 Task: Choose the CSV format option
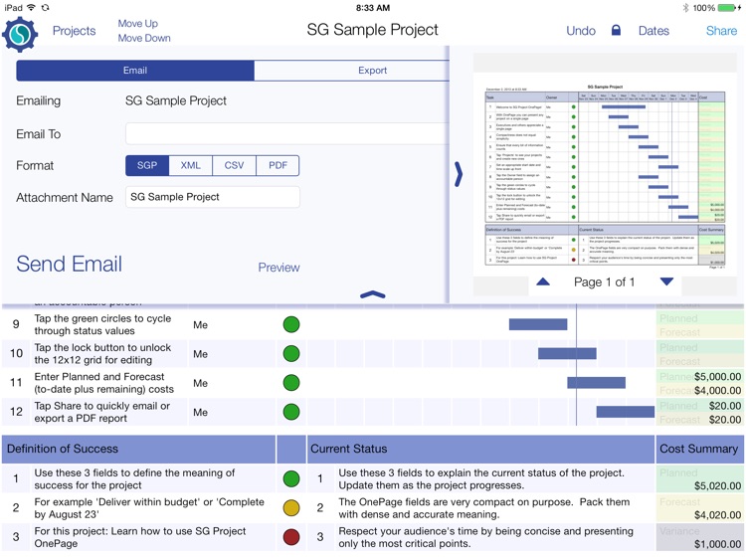234,165
